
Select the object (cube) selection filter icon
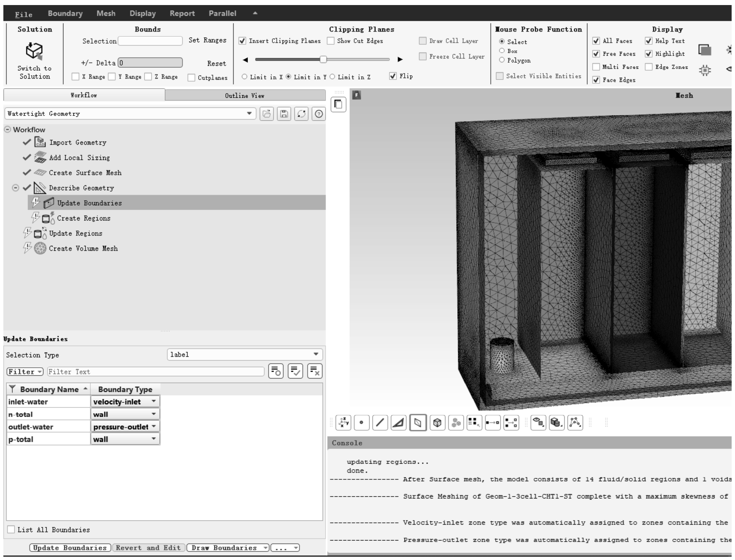pyautogui.click(x=437, y=423)
